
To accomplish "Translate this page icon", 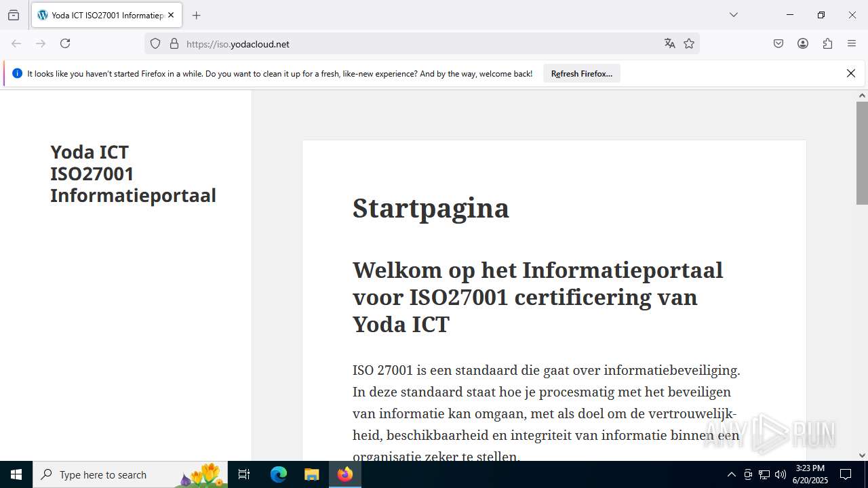I will (x=670, y=43).
